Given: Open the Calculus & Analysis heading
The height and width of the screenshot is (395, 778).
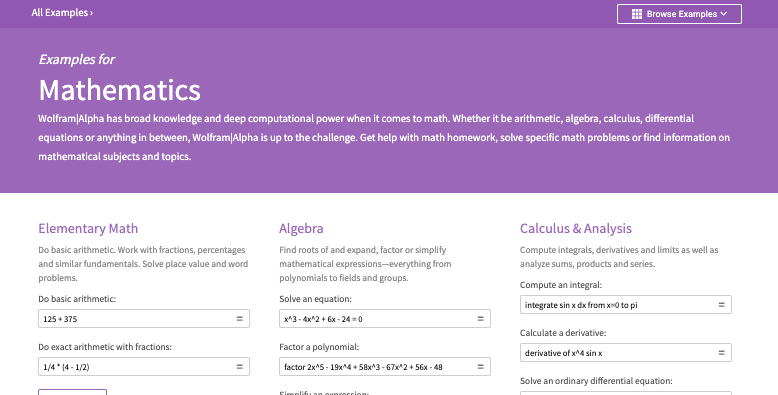Looking at the screenshot, I should [x=576, y=228].
